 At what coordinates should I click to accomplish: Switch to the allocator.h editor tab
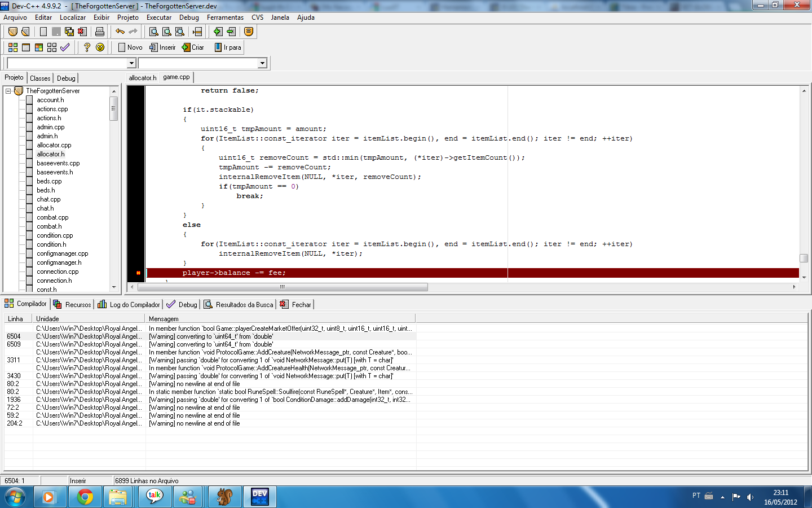143,78
